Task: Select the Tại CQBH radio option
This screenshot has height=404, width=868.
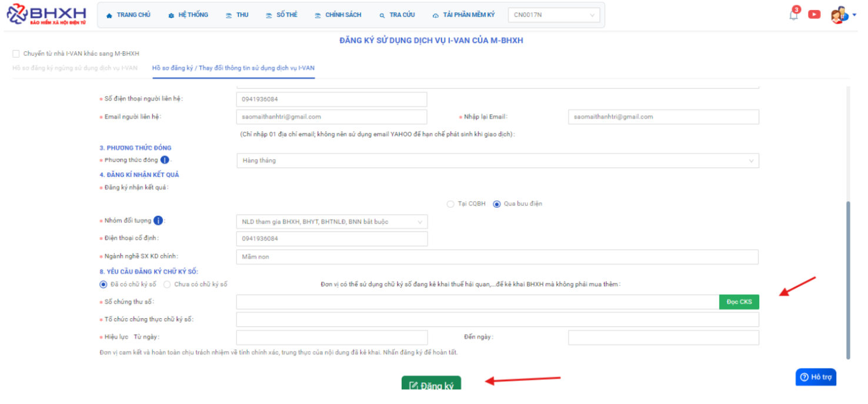Action: pyautogui.click(x=450, y=204)
